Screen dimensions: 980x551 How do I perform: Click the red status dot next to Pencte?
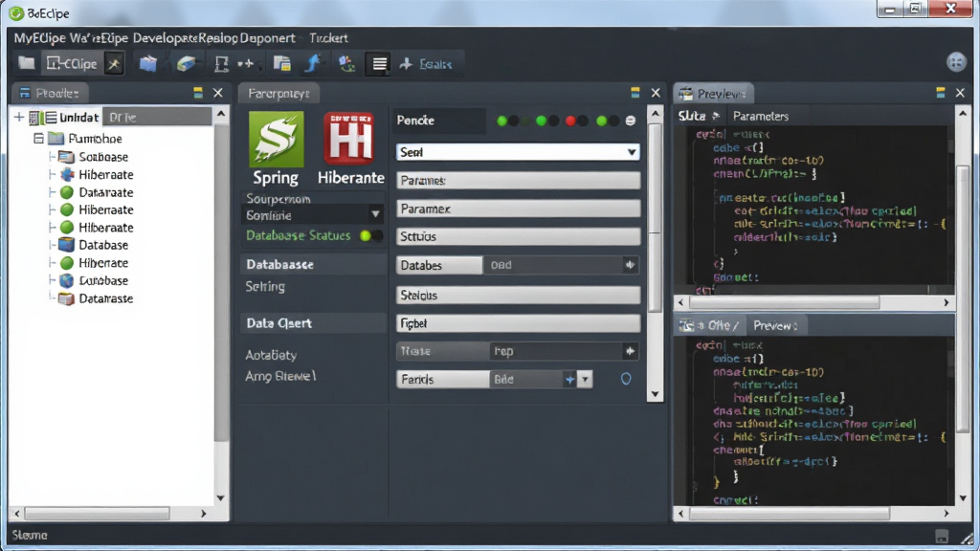pyautogui.click(x=570, y=121)
